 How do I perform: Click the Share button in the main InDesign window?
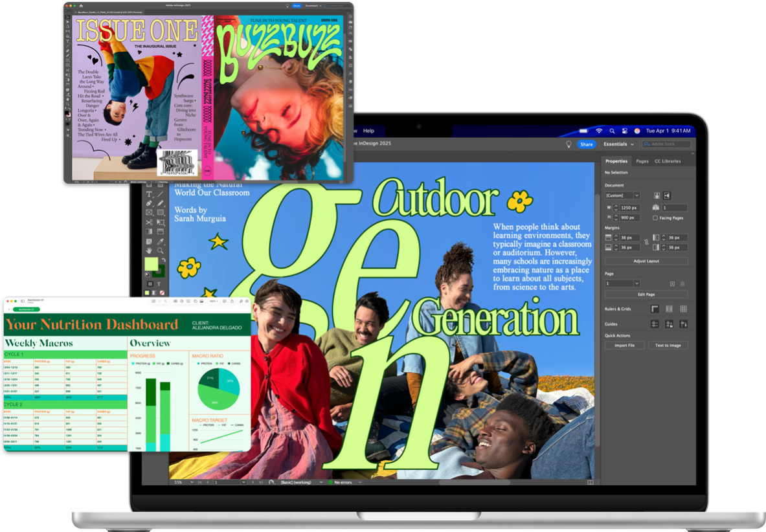click(x=587, y=144)
